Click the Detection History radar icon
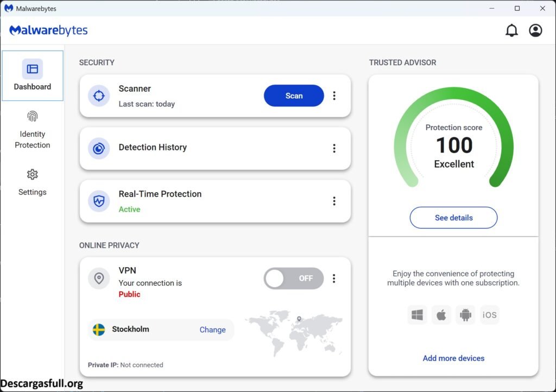Viewport: 556px width, 392px height. coord(99,148)
